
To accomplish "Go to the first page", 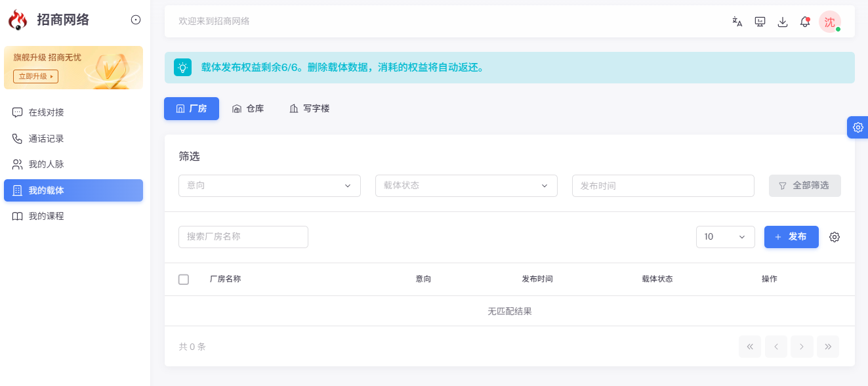I will pos(750,347).
